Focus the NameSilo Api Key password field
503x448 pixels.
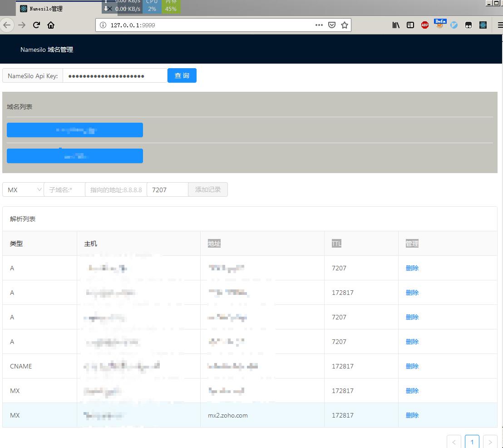115,76
